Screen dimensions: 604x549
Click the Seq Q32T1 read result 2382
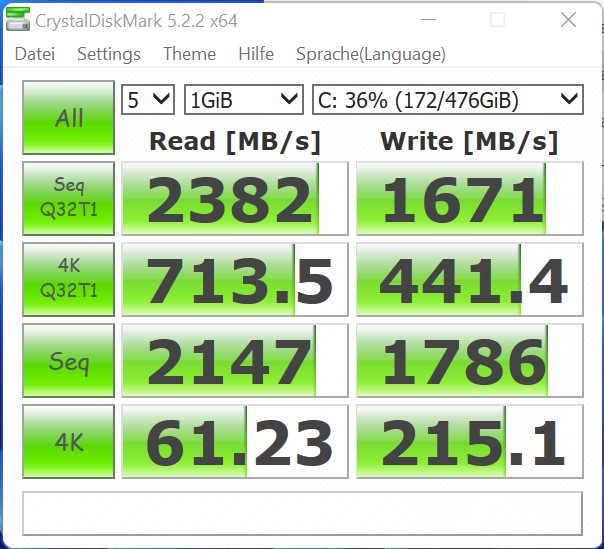click(235, 198)
